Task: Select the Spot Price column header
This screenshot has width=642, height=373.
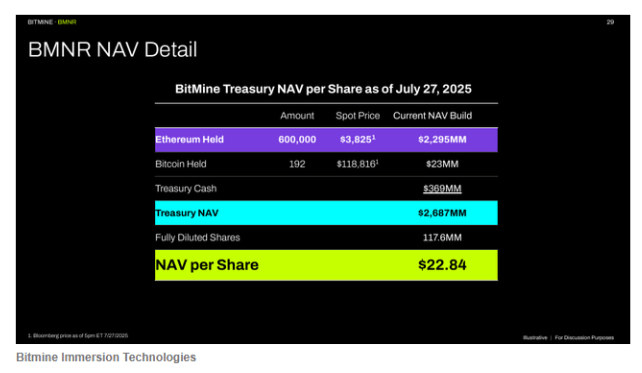Action: [357, 116]
